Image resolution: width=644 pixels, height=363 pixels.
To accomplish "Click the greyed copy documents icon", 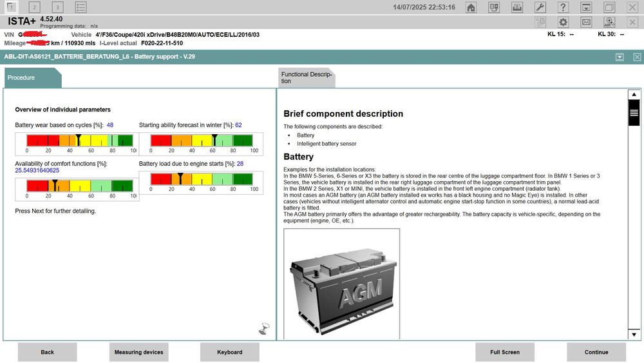I will pos(540,22).
